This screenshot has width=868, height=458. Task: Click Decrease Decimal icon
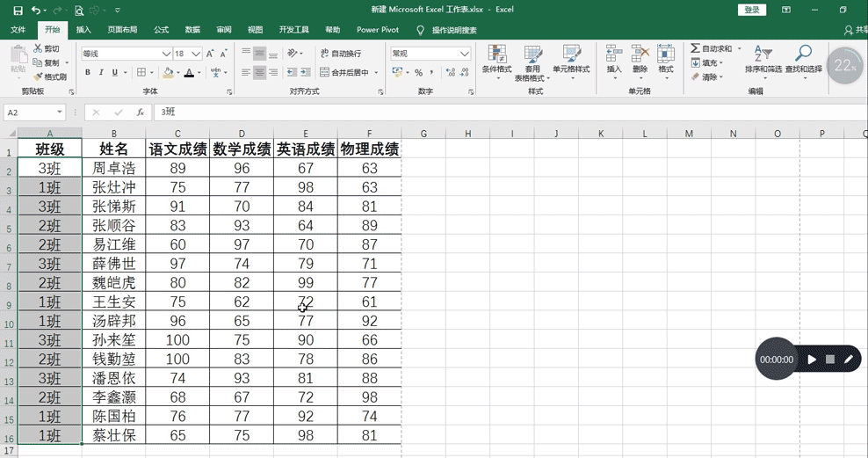pos(465,72)
